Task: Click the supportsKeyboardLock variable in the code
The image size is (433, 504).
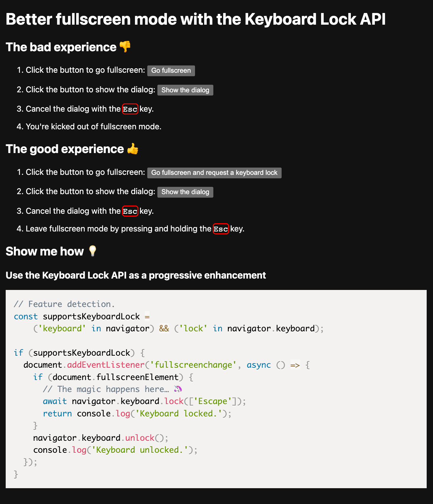Action: [91, 316]
